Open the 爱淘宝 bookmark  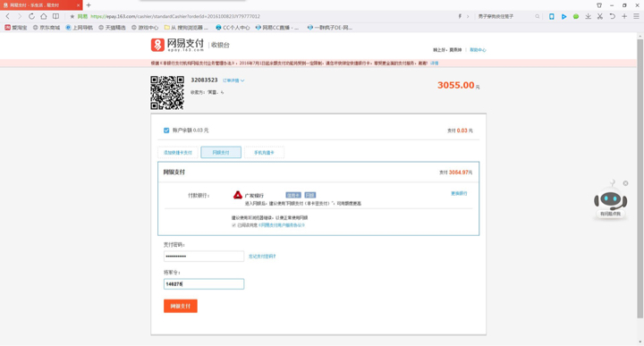15,28
